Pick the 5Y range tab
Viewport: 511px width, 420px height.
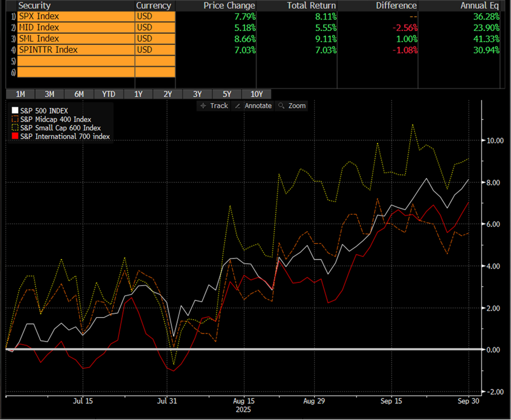[227, 94]
